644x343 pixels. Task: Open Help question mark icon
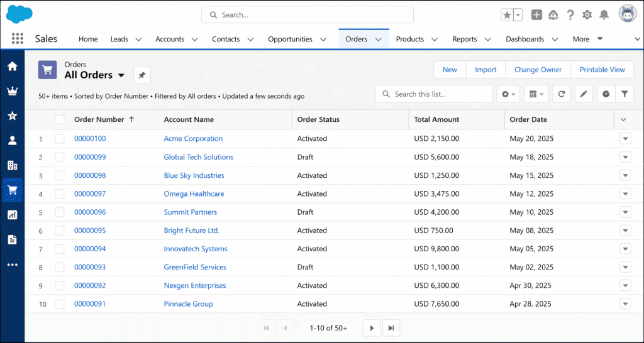[570, 15]
